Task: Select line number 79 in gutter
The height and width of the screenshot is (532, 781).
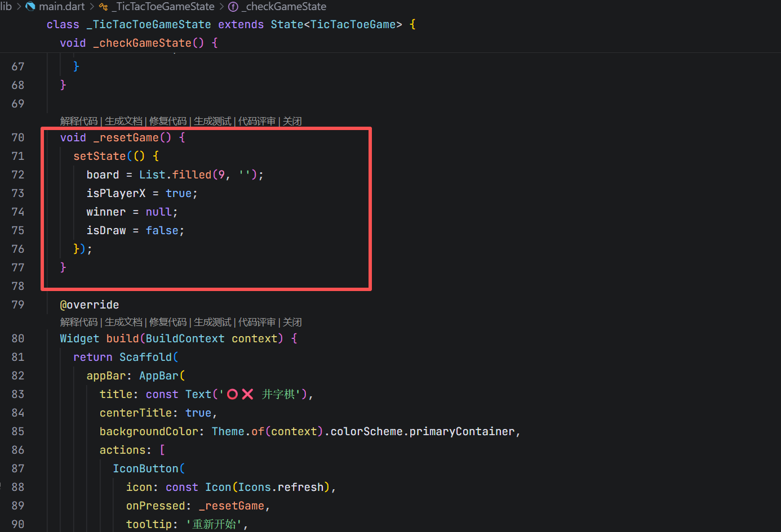Action: (x=18, y=305)
